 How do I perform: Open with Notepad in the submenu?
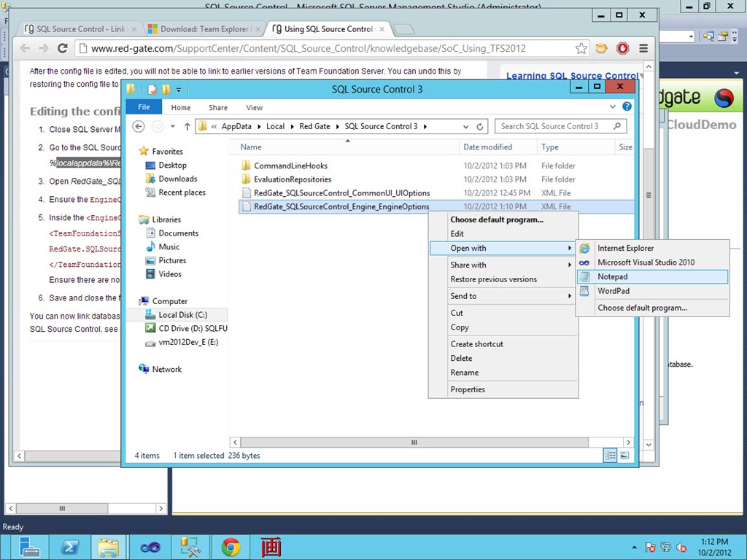pyautogui.click(x=652, y=276)
